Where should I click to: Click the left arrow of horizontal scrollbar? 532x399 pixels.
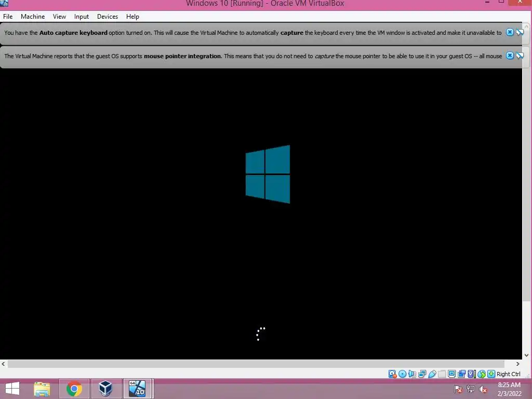[x=4, y=364]
